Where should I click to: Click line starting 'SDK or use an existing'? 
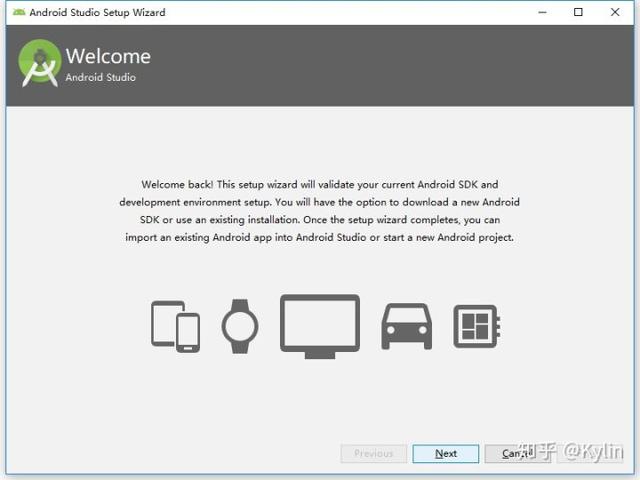pos(320,220)
